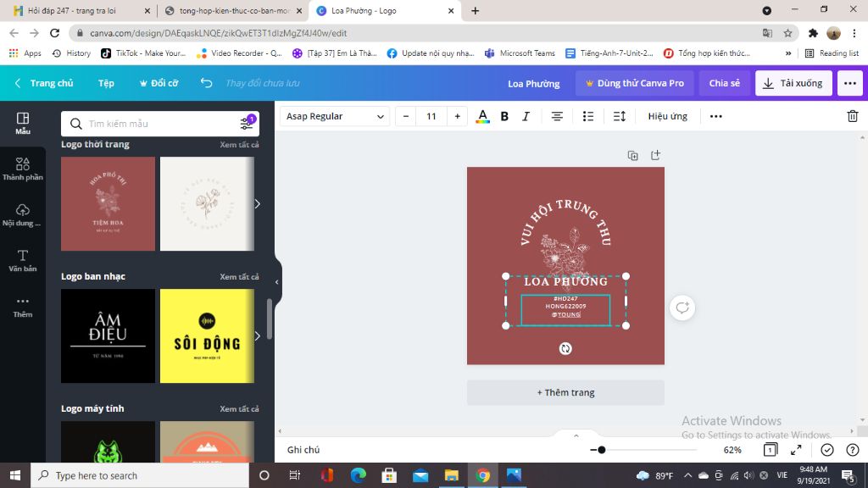Open the Ghi chú notes

pos(303,450)
